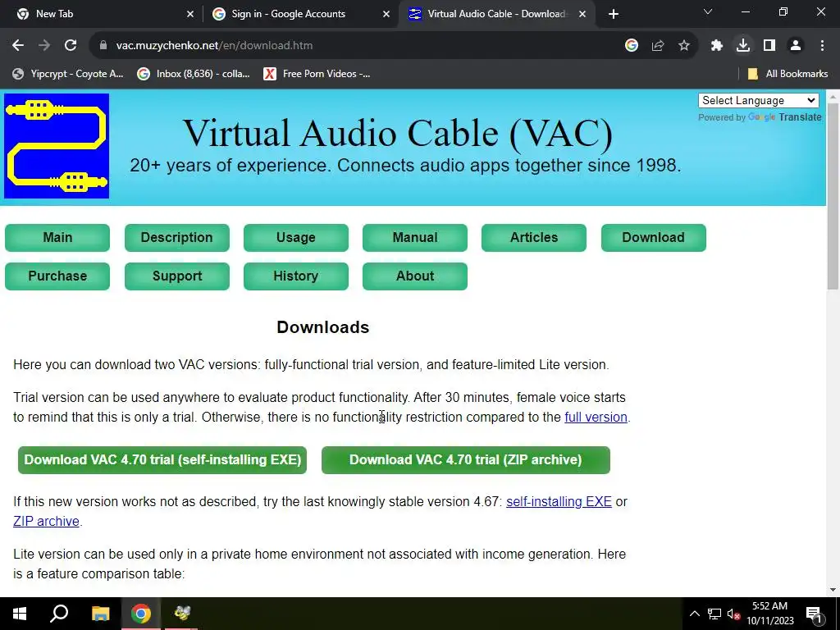Image resolution: width=840 pixels, height=630 pixels.
Task: Download VAC 4.70 trial ZIP archive
Action: coord(466,460)
